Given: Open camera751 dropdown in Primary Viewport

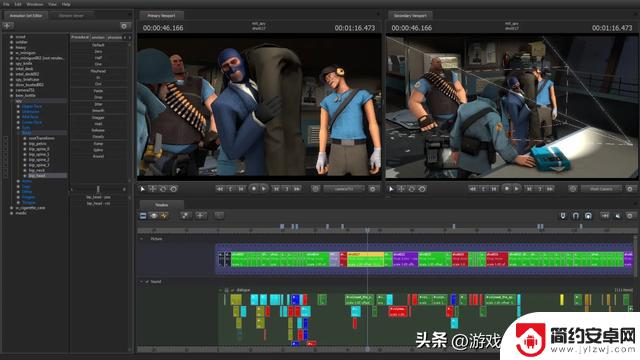Looking at the screenshot, I should coord(344,189).
